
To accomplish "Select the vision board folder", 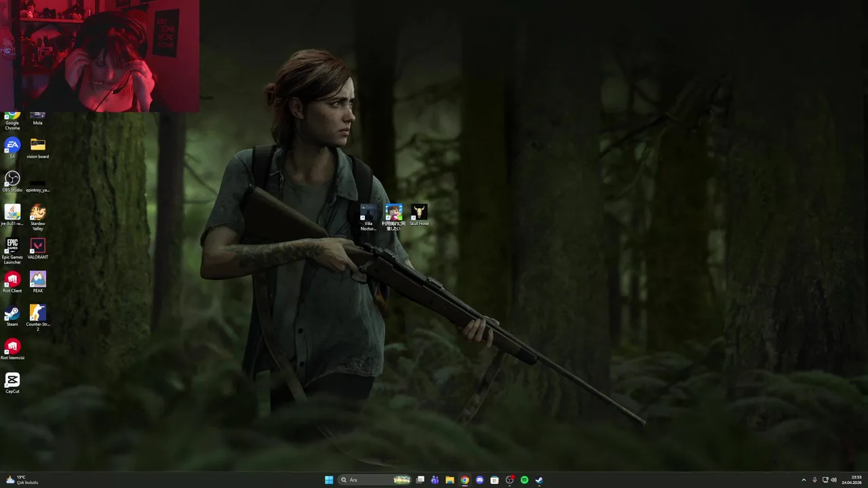I will 38,148.
